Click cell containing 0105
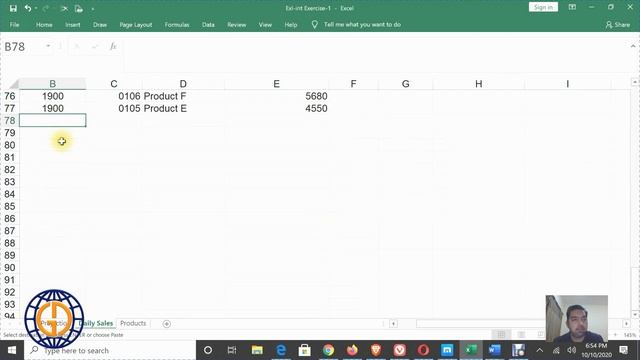The width and height of the screenshot is (640, 360). coord(114,109)
